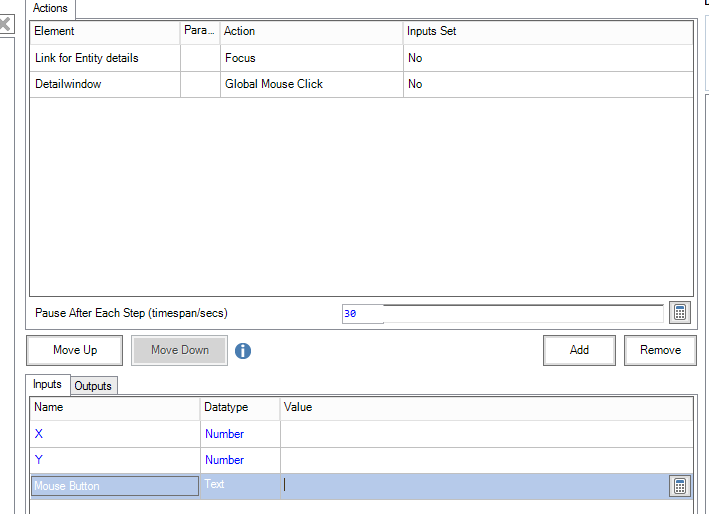Click the Value cell for input X
The height and width of the screenshot is (514, 709).
(x=485, y=434)
